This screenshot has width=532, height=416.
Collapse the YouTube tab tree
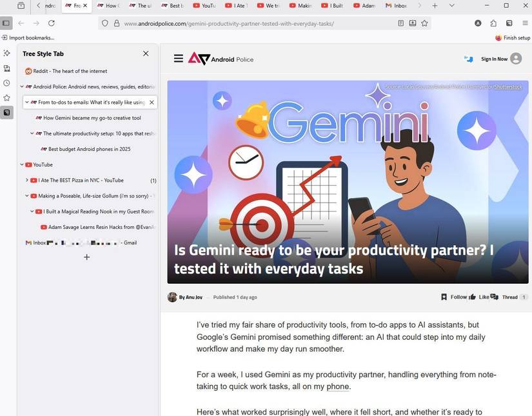(22, 165)
